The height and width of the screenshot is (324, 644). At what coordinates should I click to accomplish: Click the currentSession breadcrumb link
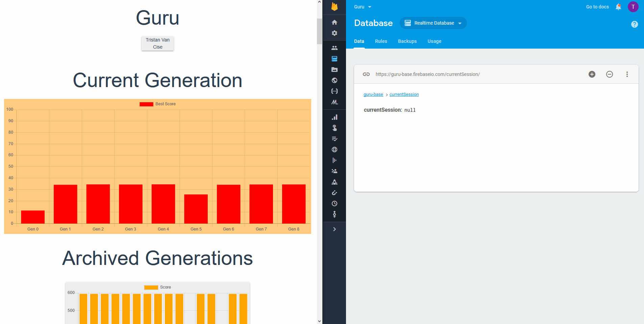click(x=404, y=94)
